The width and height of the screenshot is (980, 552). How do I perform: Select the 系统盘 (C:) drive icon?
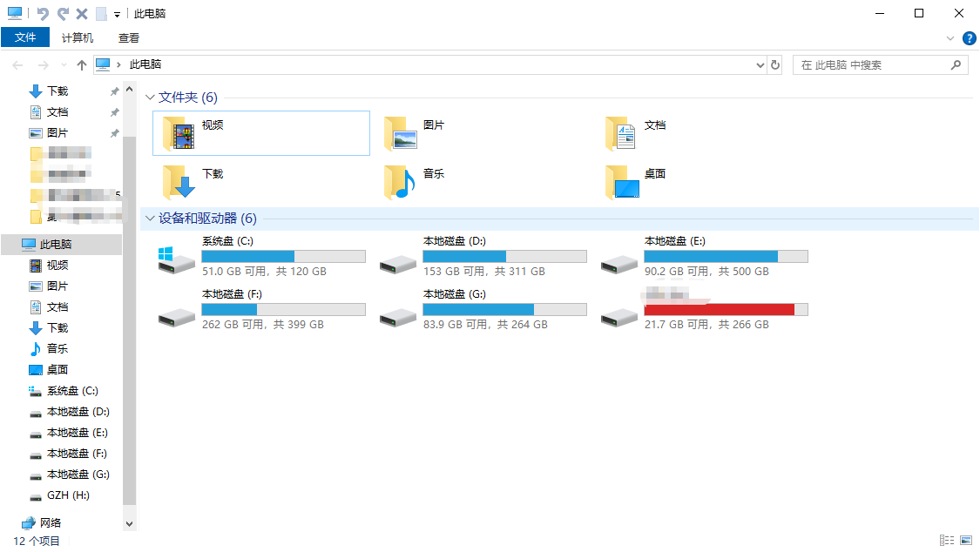click(176, 260)
